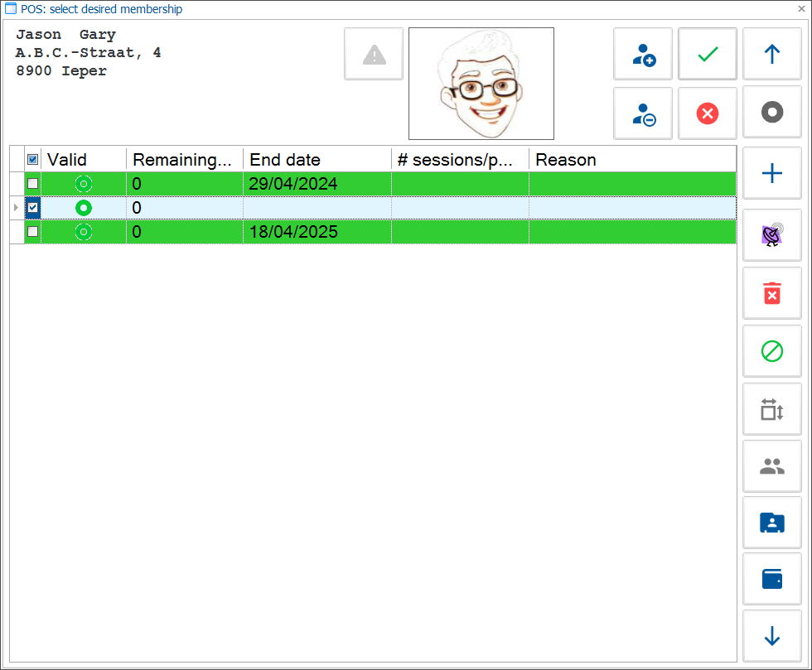Click the two-people group icon
This screenshot has height=670, width=812.
(772, 467)
